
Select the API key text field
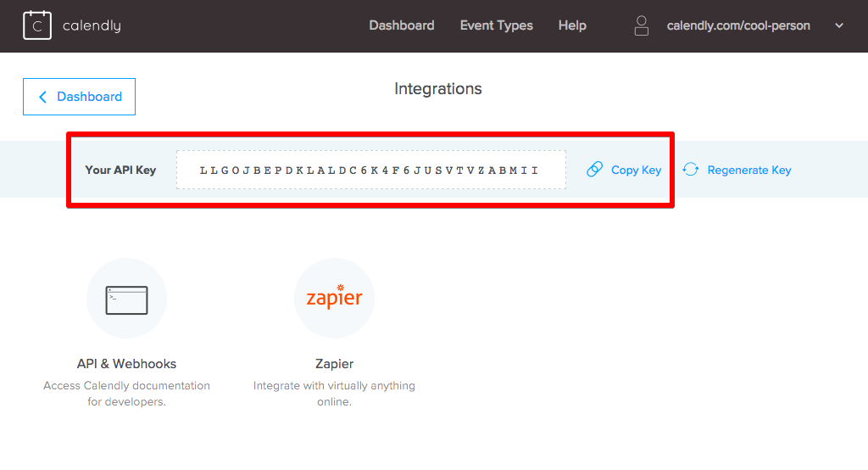[371, 170]
